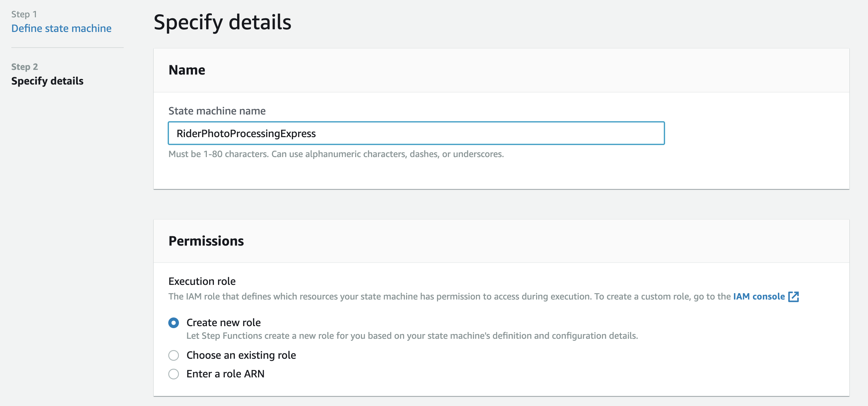Viewport: 868px width, 406px height.
Task: Click the Name section heading
Action: coord(187,70)
